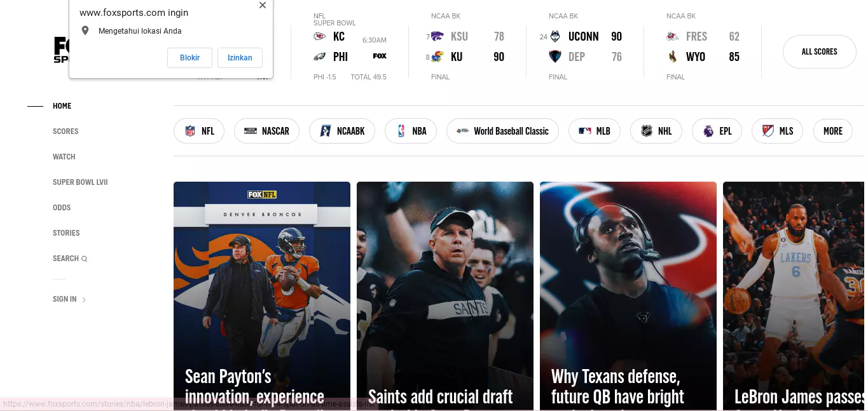Open ALL SCORES button
The height and width of the screenshot is (411, 868).
point(820,51)
